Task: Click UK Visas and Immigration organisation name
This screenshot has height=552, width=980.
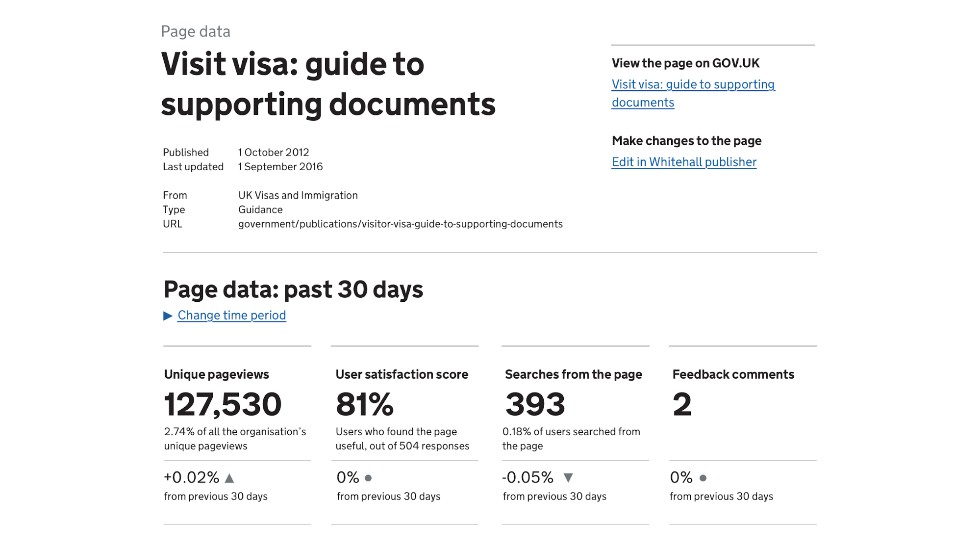Action: (297, 195)
